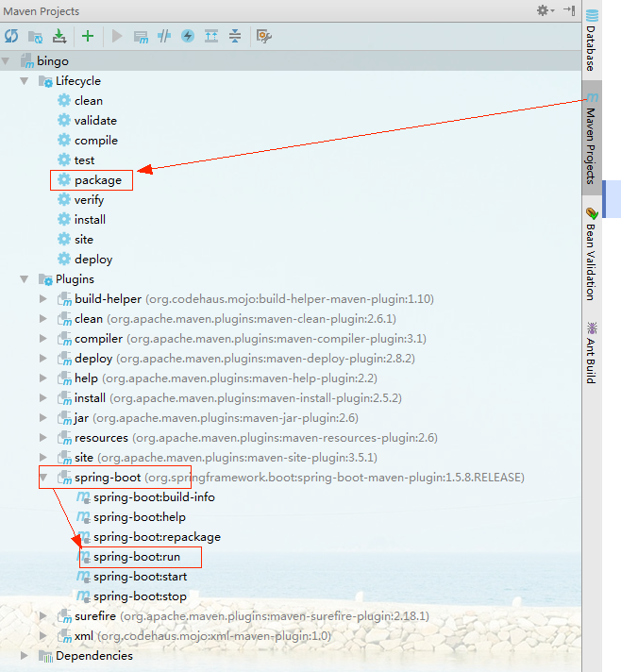Expand the xml plugin node
Viewport: 621px width, 672px height.
[42, 635]
